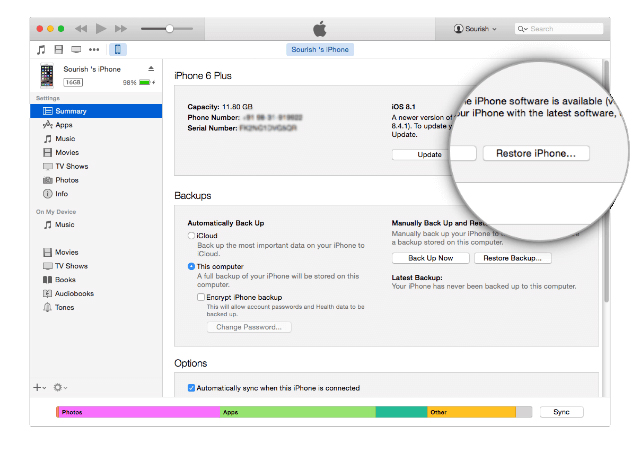Select This computer backup radio button

tap(191, 266)
